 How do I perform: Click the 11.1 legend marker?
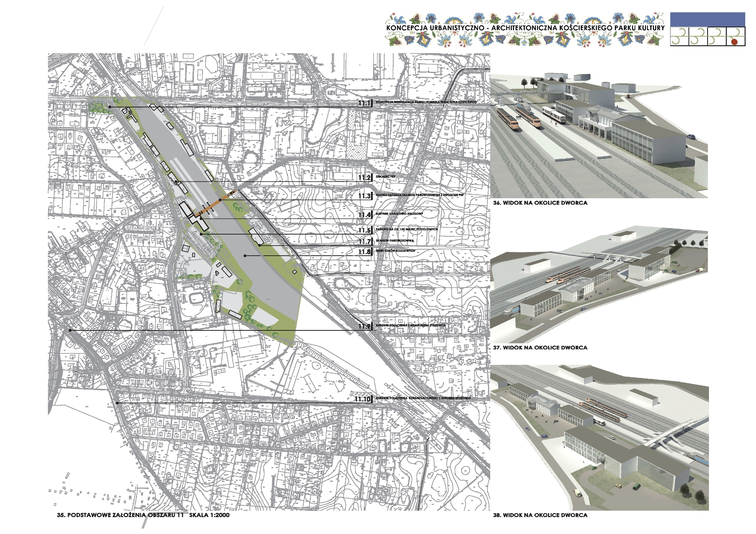[364, 103]
